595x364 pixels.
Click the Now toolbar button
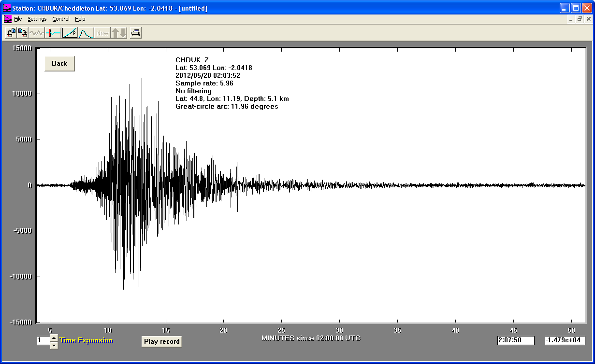(x=102, y=33)
